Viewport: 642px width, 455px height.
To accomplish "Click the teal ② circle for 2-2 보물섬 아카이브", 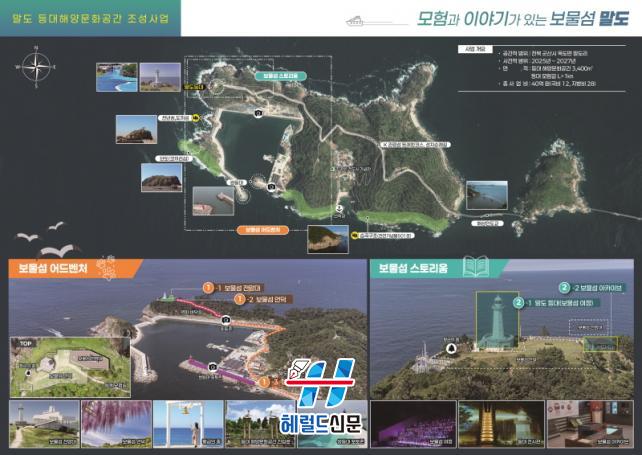I will [565, 287].
